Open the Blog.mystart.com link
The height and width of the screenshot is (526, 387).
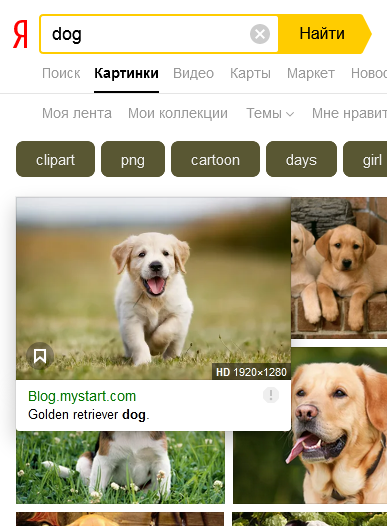pyautogui.click(x=82, y=396)
